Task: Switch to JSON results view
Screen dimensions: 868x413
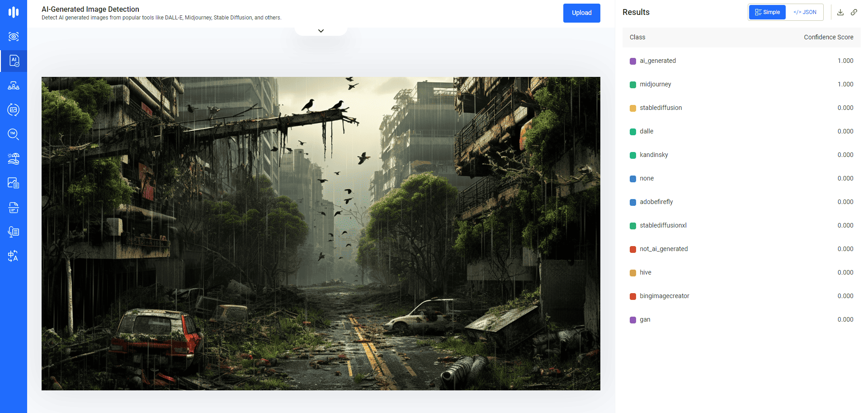Action: [x=805, y=12]
